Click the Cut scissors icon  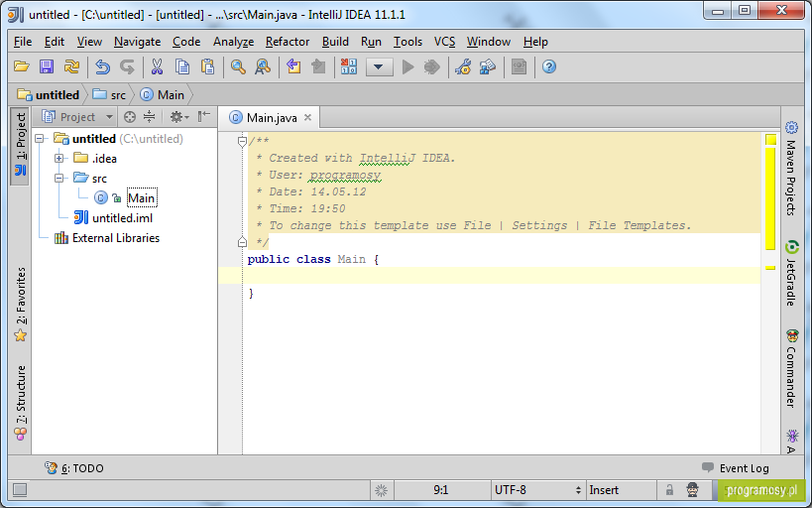pos(157,66)
